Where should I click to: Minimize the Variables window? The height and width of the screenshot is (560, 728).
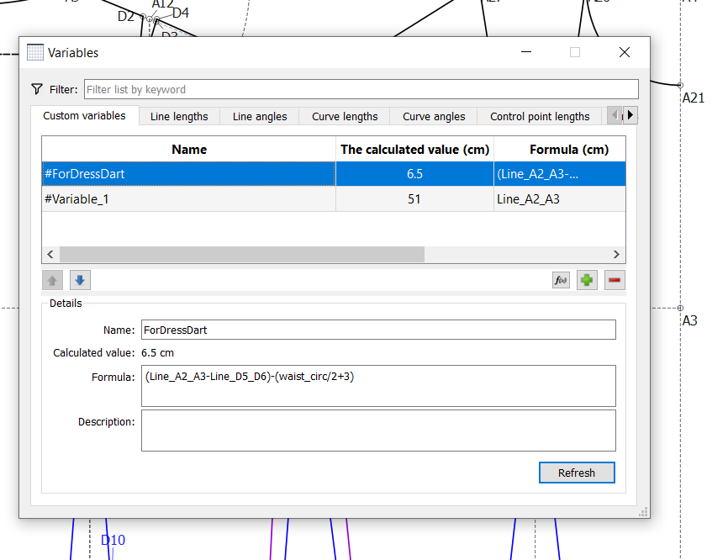tap(526, 52)
